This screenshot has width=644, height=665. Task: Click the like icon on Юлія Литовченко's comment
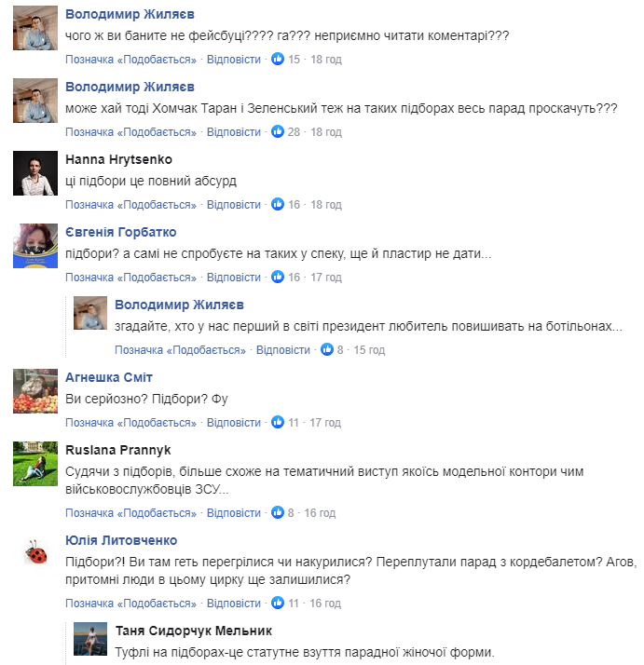(x=277, y=604)
